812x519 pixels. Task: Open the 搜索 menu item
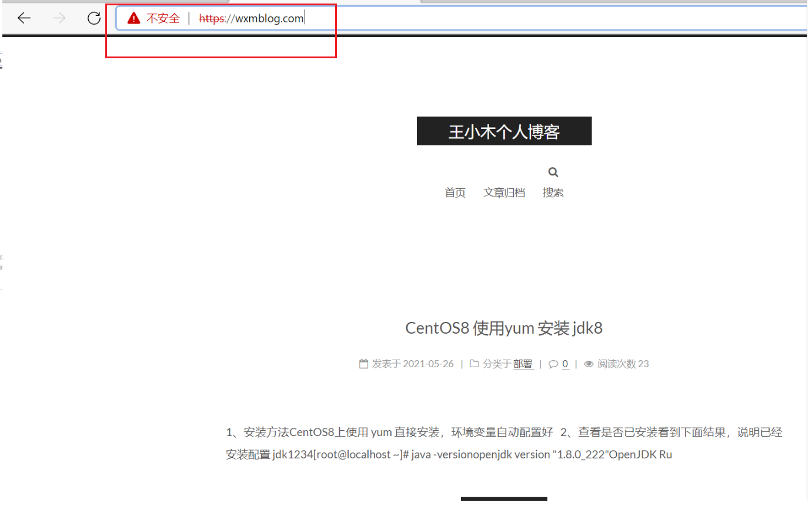(x=553, y=192)
